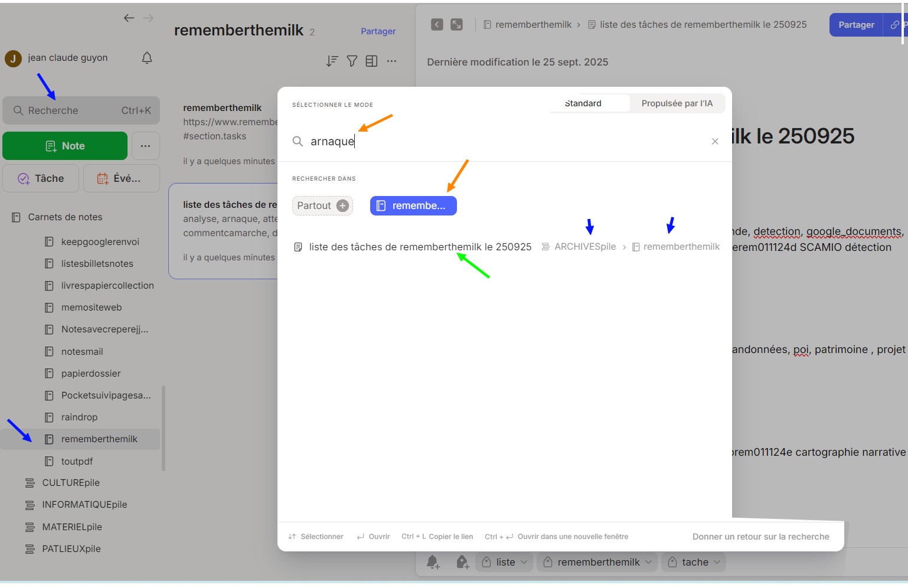This screenshot has width=908, height=588.
Task: Open the memositeweb notebook
Action: click(x=92, y=308)
